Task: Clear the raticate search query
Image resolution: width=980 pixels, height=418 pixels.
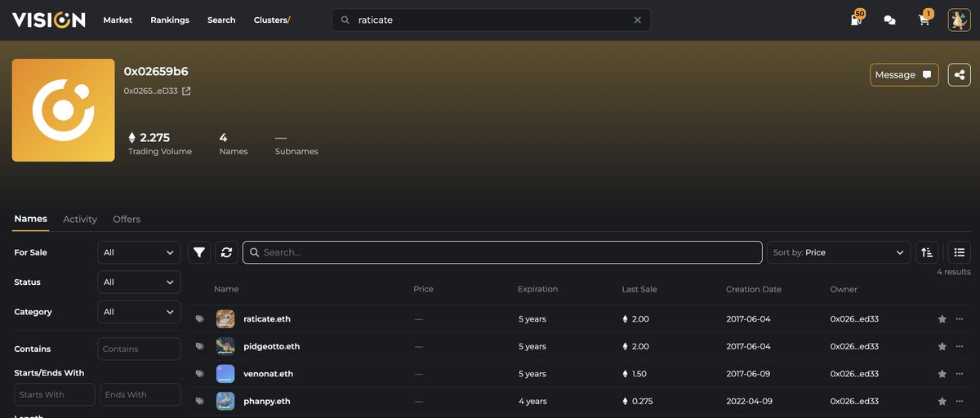Action: pos(638,20)
